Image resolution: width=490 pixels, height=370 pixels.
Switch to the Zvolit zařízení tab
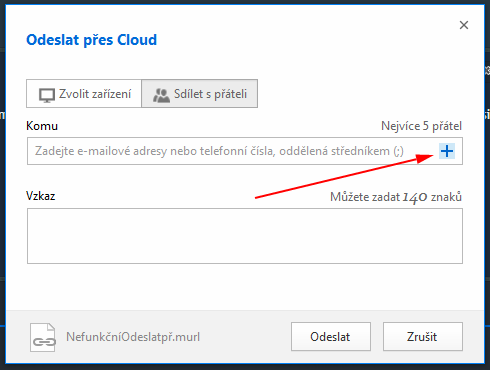coord(84,94)
